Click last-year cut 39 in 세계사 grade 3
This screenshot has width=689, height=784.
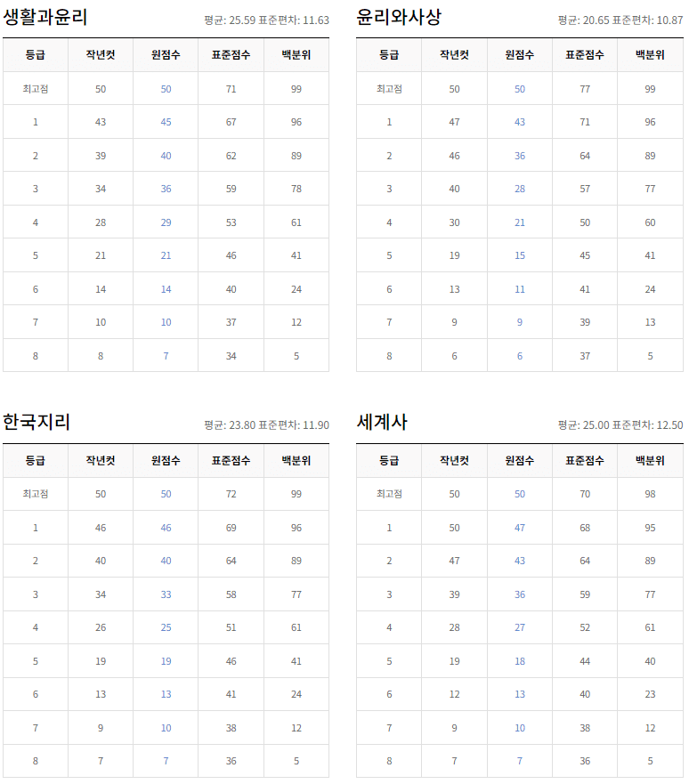[x=454, y=594]
